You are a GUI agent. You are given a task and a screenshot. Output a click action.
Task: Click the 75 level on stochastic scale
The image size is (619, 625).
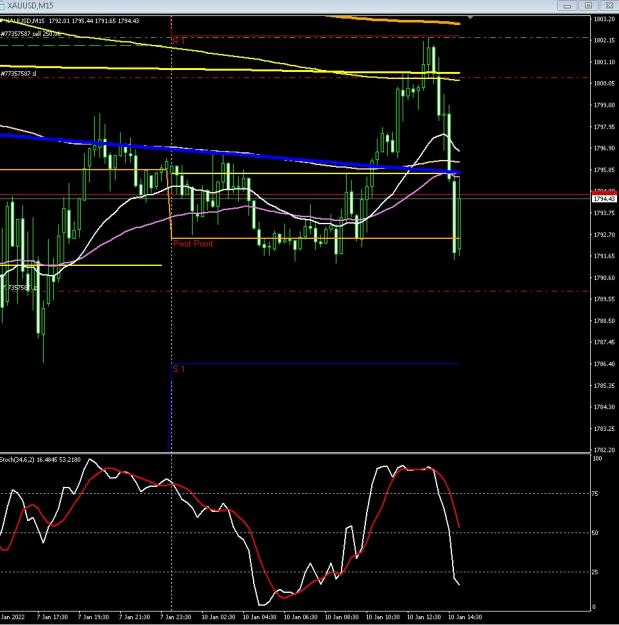pos(595,493)
